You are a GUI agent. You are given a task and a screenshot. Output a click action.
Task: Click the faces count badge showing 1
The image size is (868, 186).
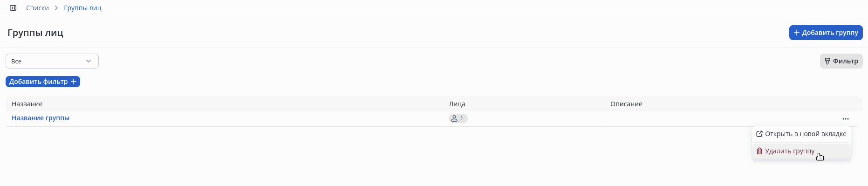click(x=458, y=118)
